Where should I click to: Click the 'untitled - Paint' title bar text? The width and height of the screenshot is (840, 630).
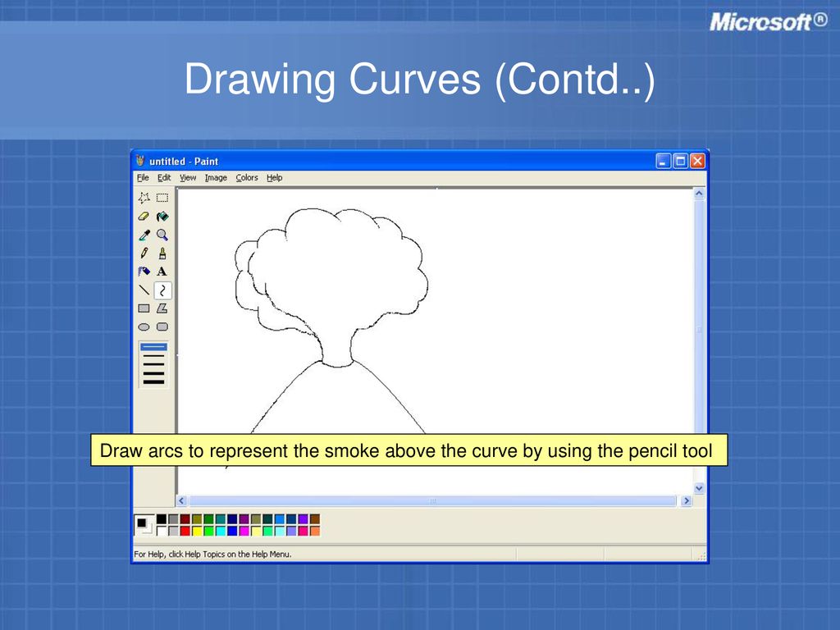[x=184, y=162]
